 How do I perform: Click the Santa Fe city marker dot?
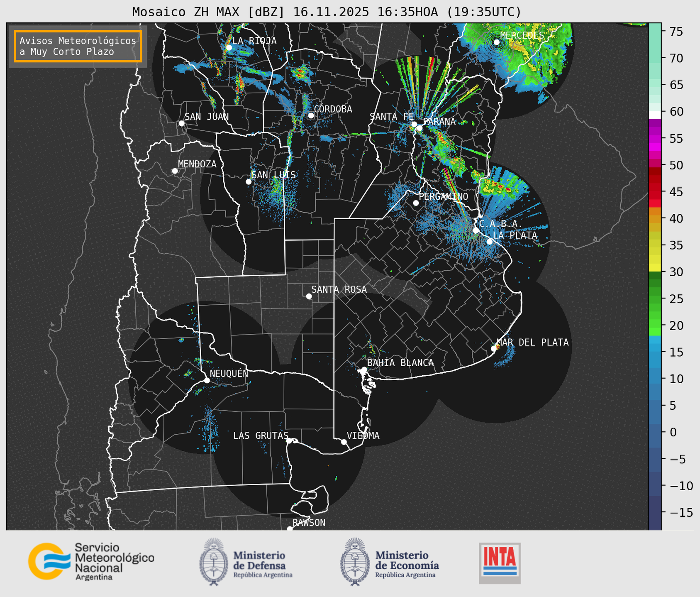414,124
